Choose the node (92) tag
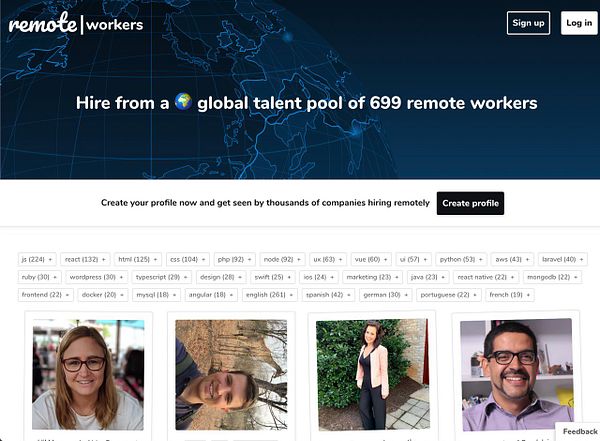 282,259
